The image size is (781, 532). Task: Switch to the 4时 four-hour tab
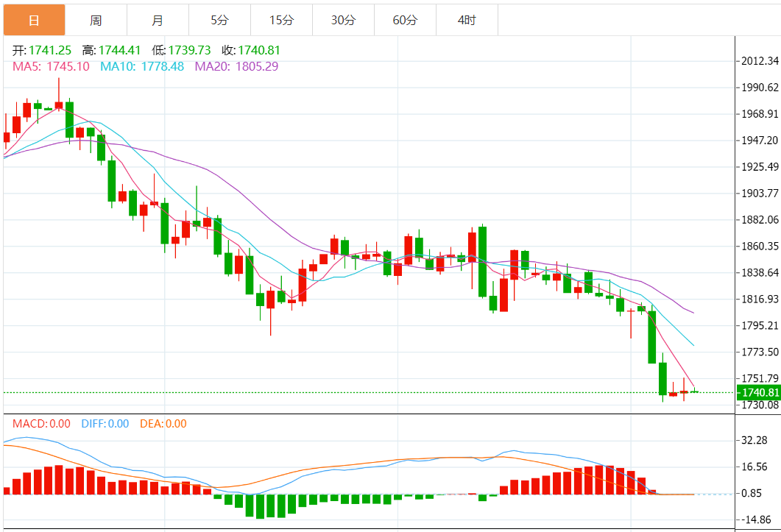coord(467,20)
